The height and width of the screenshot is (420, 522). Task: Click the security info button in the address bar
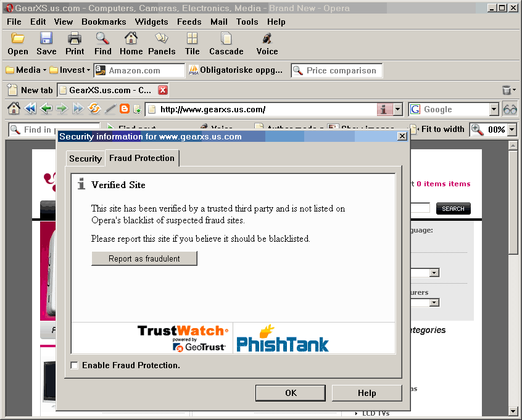[x=384, y=109]
